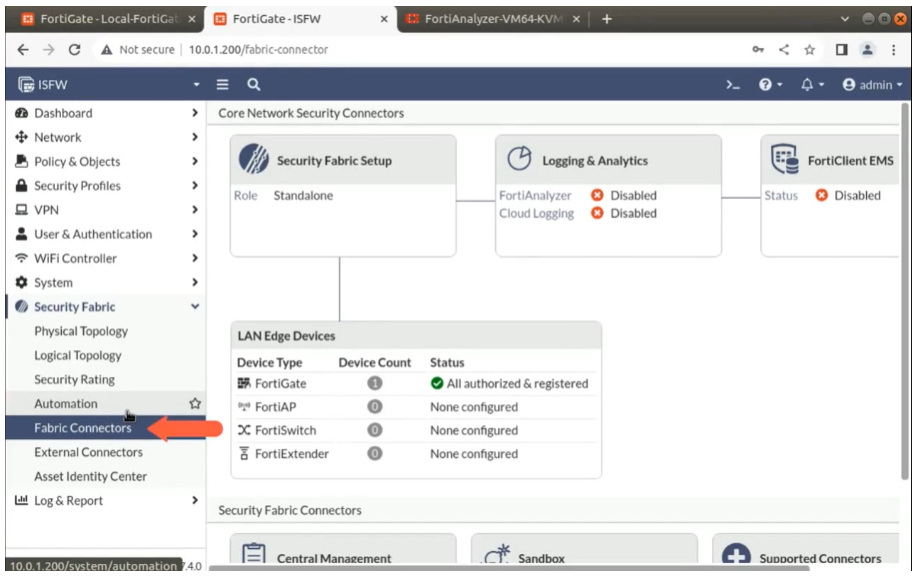This screenshot has height=584, width=917.
Task: Click the Supported Connectors plus icon
Action: pos(736,554)
